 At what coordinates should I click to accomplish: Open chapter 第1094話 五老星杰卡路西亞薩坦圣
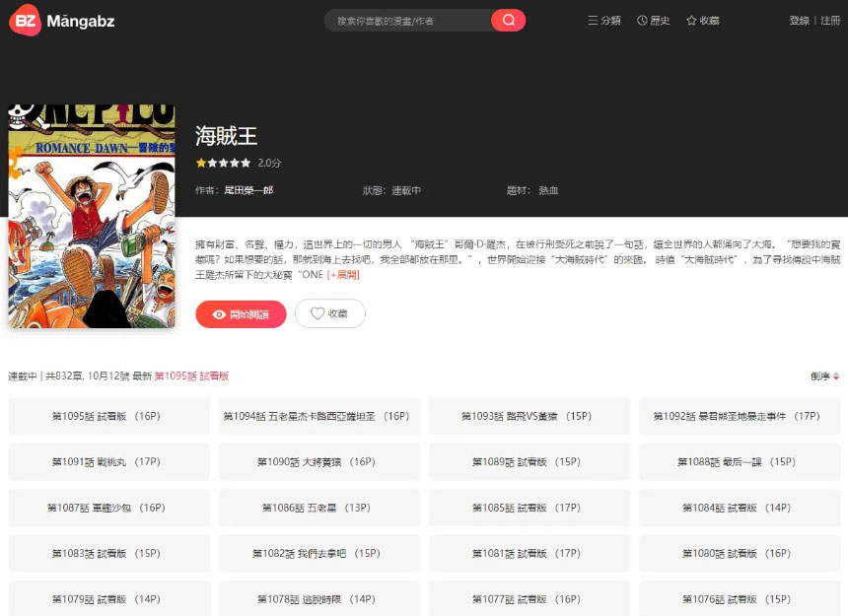pyautogui.click(x=319, y=416)
